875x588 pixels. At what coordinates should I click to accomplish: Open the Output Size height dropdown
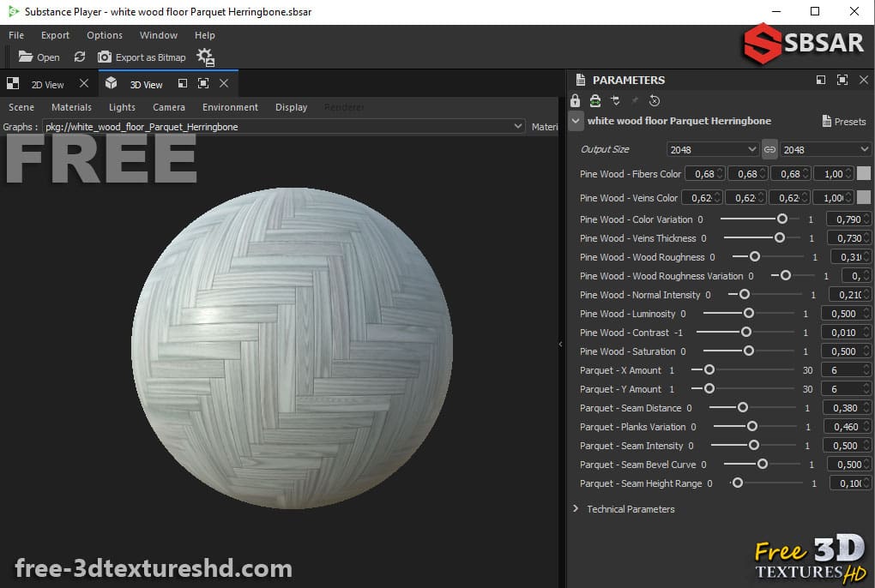tap(825, 149)
